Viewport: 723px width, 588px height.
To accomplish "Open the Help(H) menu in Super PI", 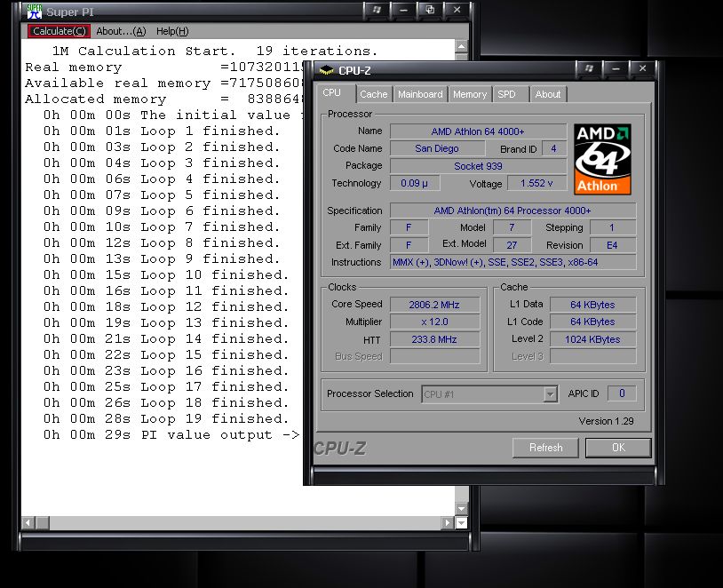I will pos(172,31).
